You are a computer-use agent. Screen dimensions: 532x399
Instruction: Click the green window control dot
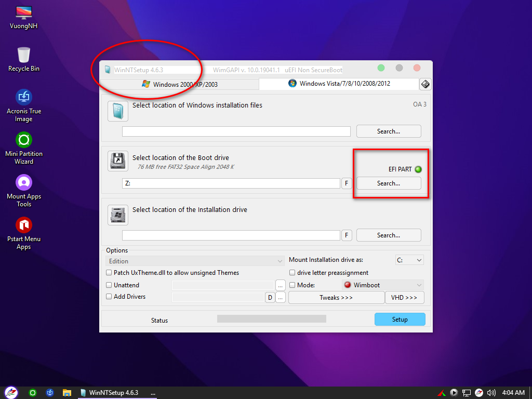381,68
